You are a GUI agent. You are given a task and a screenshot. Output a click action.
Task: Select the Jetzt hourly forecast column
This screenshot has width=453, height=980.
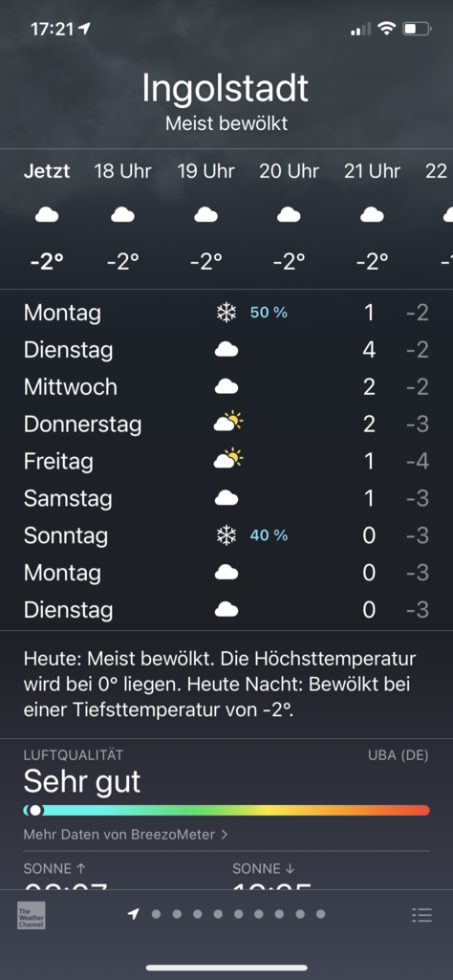click(47, 217)
